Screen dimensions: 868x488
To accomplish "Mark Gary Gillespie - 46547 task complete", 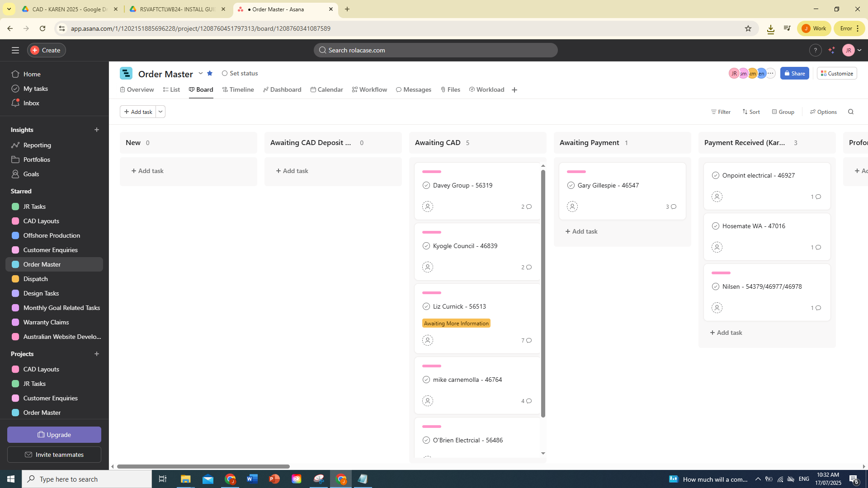I will 571,185.
